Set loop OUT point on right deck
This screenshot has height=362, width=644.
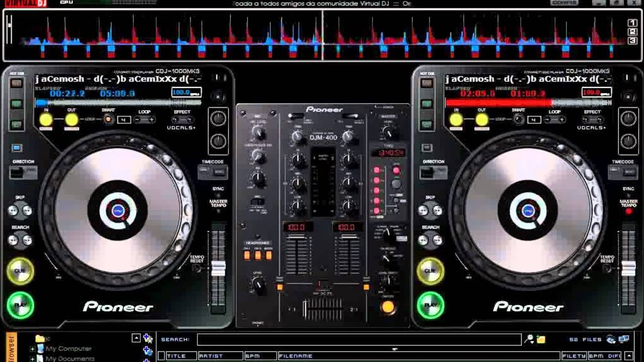click(482, 120)
